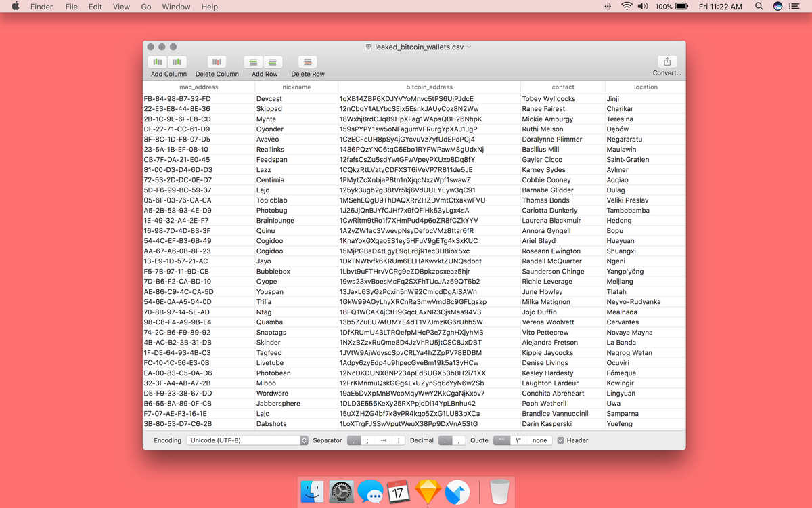Image resolution: width=812 pixels, height=508 pixels.
Task: Click the right Add Row icon
Action: (273, 62)
